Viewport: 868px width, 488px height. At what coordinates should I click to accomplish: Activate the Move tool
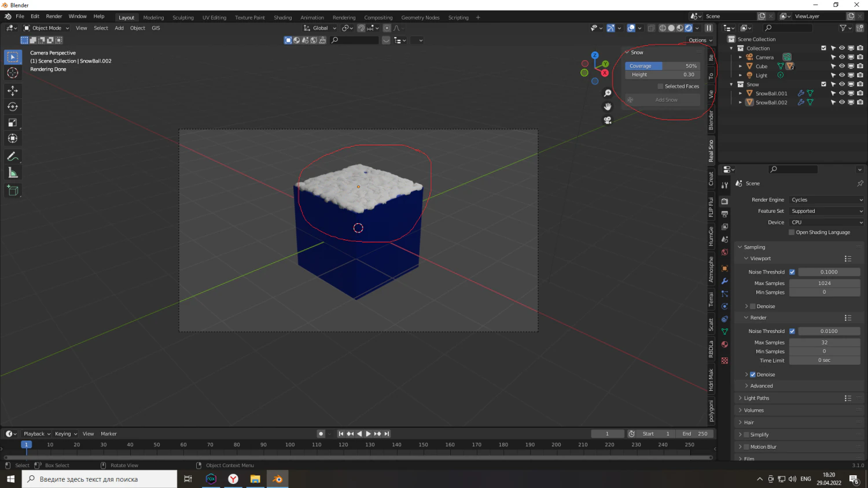pyautogui.click(x=13, y=91)
